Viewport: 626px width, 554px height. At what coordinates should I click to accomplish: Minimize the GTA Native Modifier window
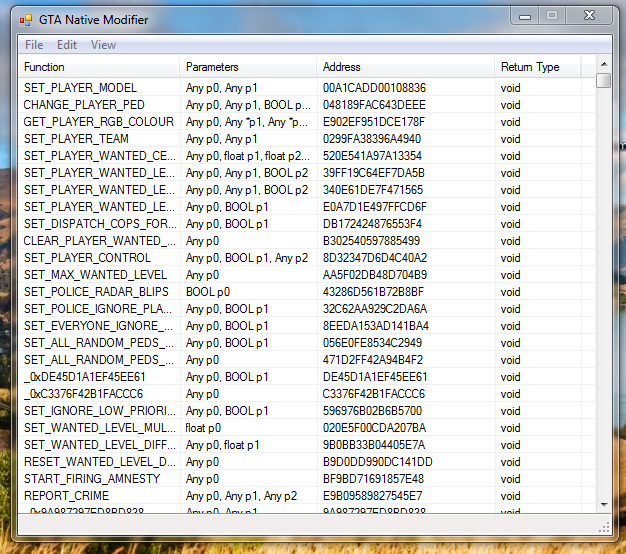525,16
